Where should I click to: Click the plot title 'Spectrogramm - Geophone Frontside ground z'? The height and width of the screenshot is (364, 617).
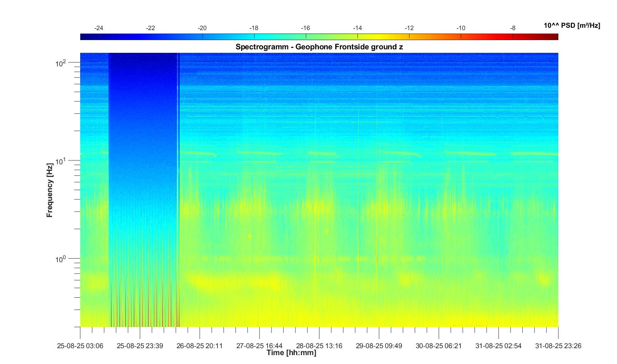(x=319, y=47)
